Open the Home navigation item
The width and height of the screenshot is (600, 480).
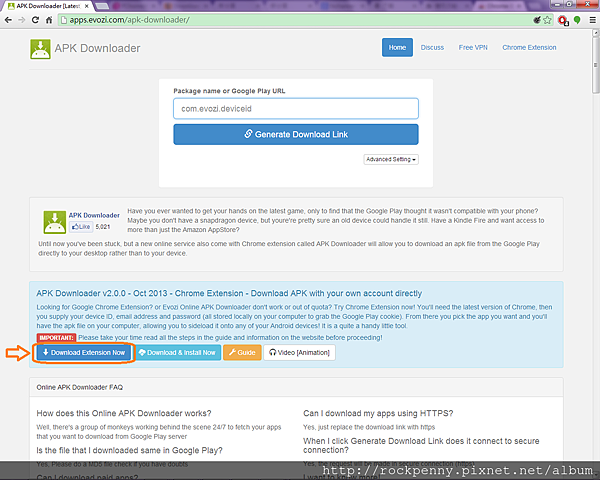pos(397,47)
